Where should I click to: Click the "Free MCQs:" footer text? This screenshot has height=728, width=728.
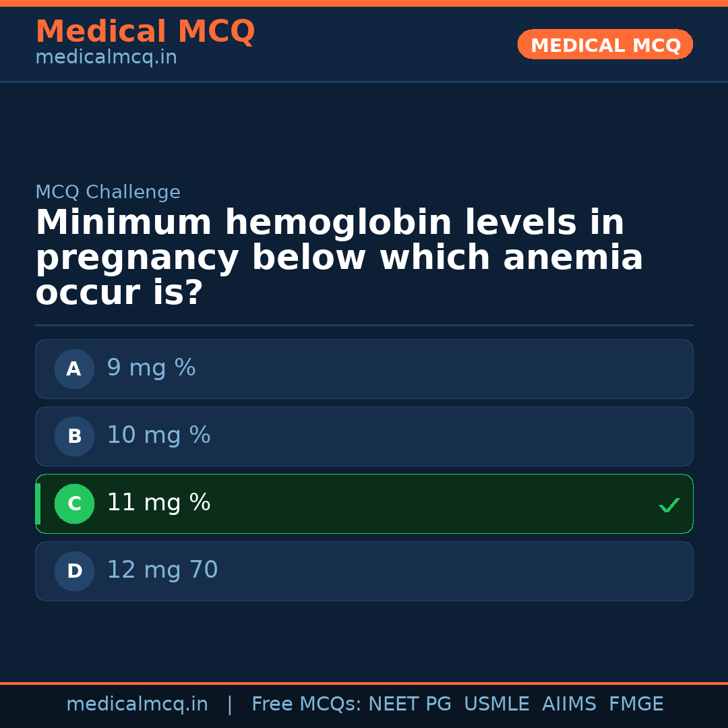click(307, 704)
